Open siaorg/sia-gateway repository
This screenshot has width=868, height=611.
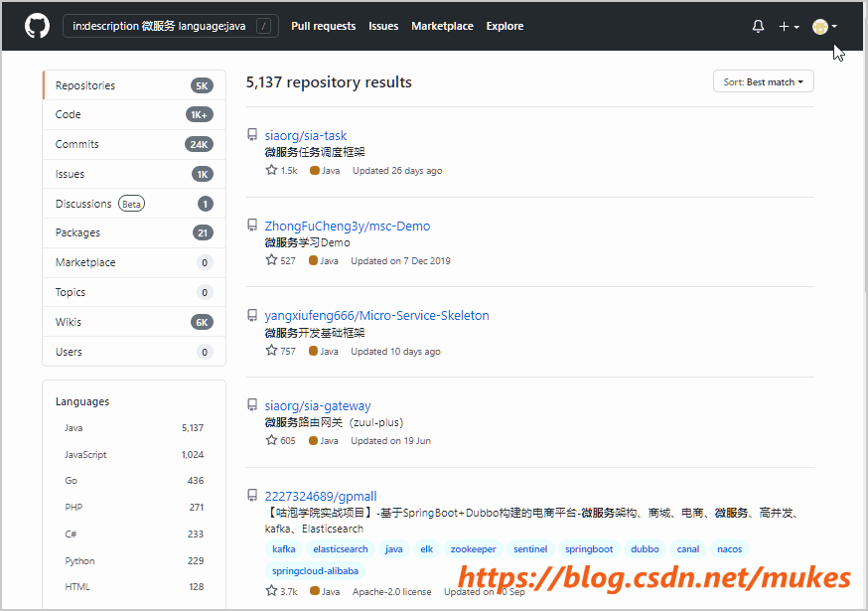pos(318,405)
